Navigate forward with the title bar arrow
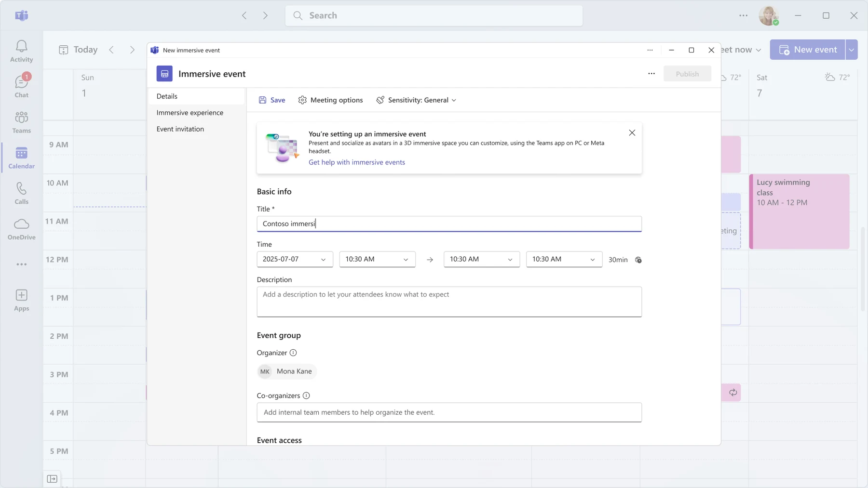 point(265,15)
